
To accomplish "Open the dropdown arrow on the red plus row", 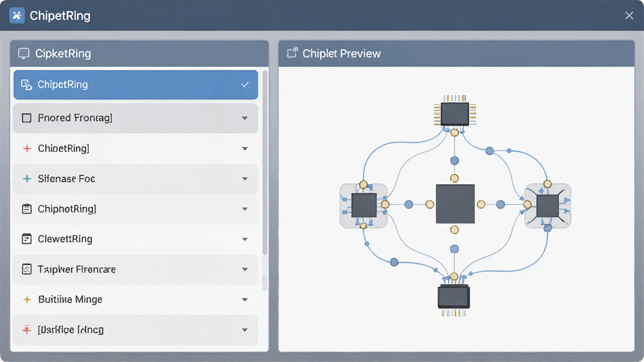I will 245,148.
